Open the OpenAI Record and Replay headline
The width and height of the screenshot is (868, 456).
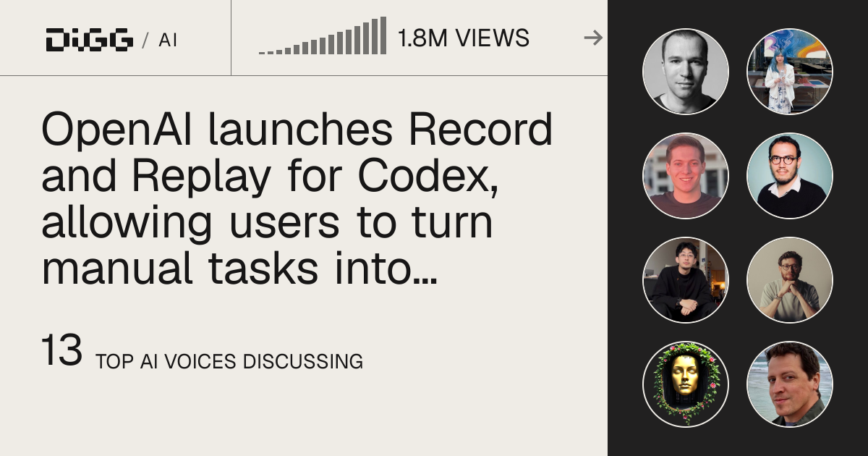point(297,199)
